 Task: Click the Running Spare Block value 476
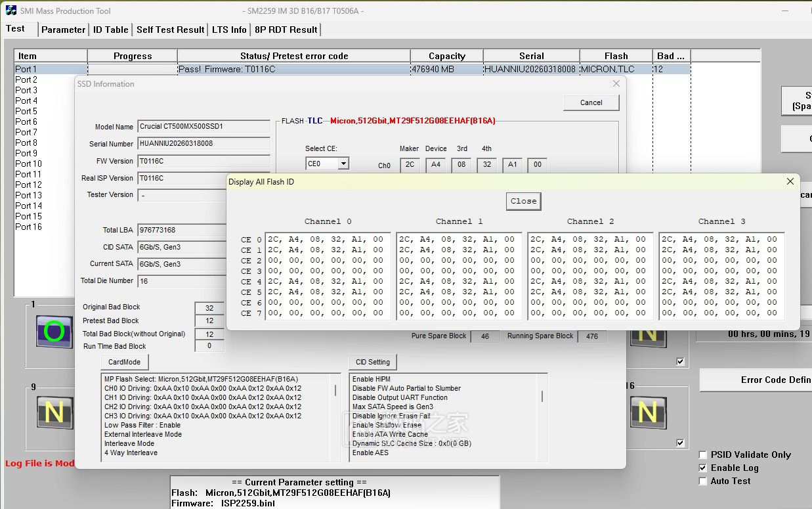coord(592,336)
